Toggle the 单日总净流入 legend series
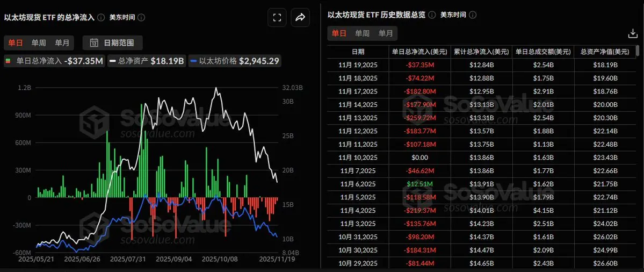The height and width of the screenshot is (272, 644). pos(54,61)
